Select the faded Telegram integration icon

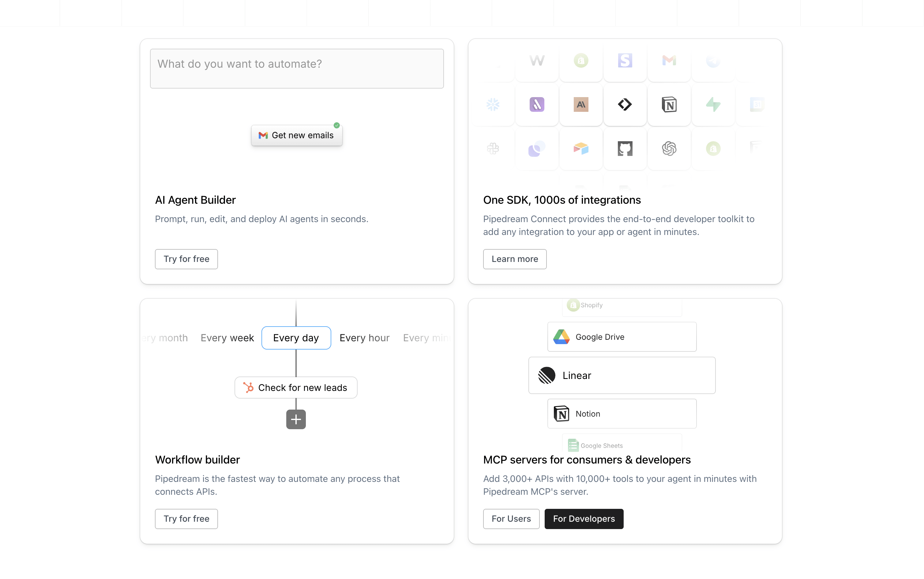click(713, 61)
